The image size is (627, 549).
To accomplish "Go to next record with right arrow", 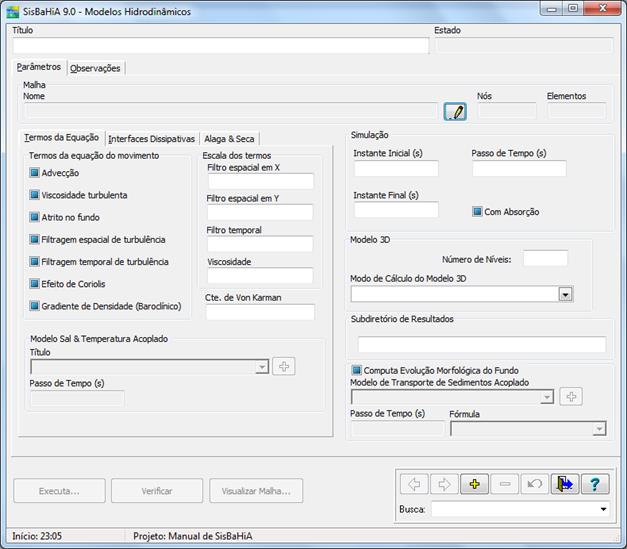I will click(444, 484).
